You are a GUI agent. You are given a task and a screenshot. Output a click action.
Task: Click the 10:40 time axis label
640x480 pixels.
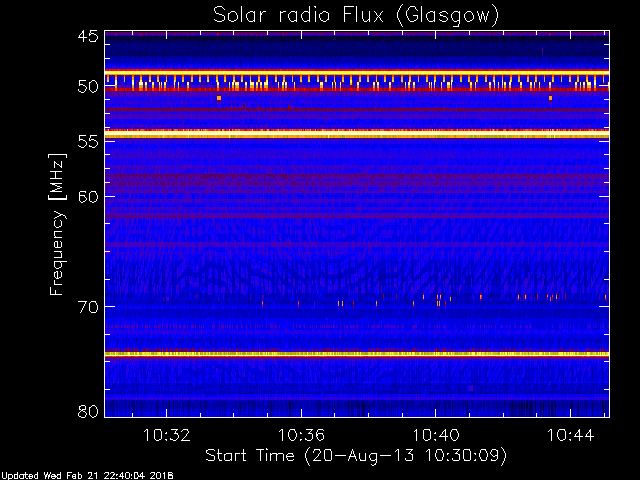(436, 435)
